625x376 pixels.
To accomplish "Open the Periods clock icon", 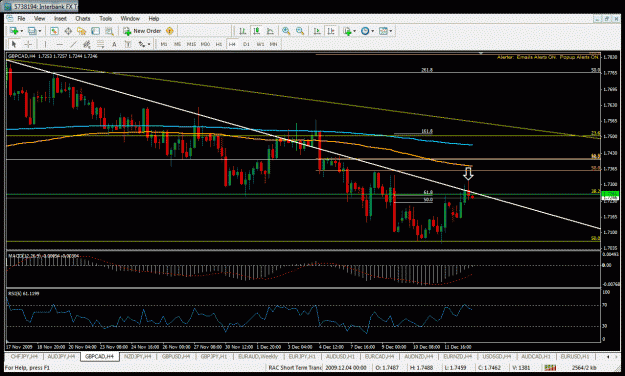I will (x=365, y=31).
